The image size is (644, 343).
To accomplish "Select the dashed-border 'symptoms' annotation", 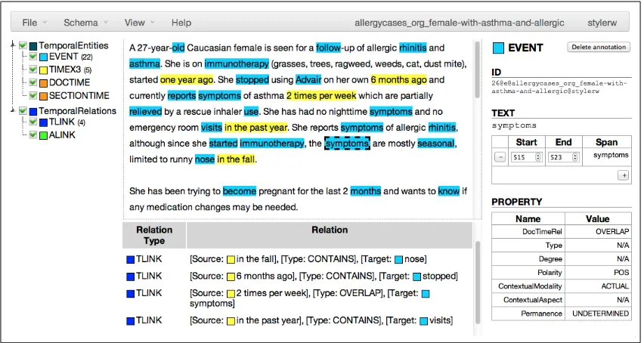I will tap(348, 144).
